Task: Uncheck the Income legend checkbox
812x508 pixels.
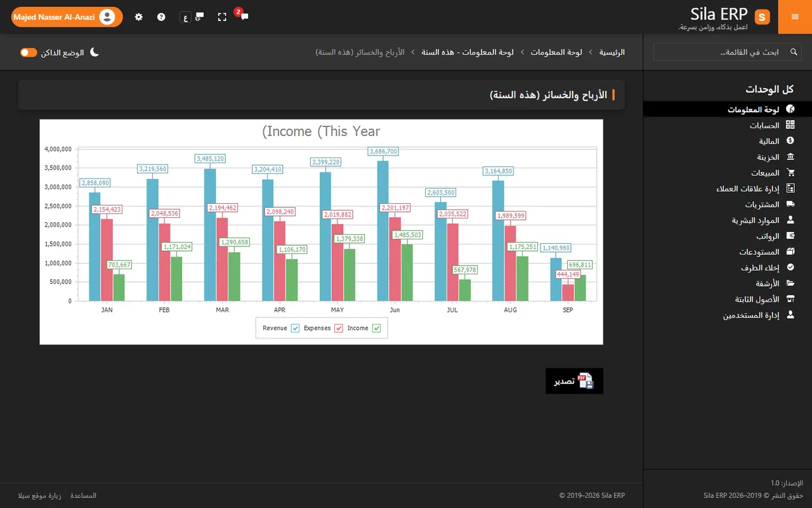Action: 377,328
